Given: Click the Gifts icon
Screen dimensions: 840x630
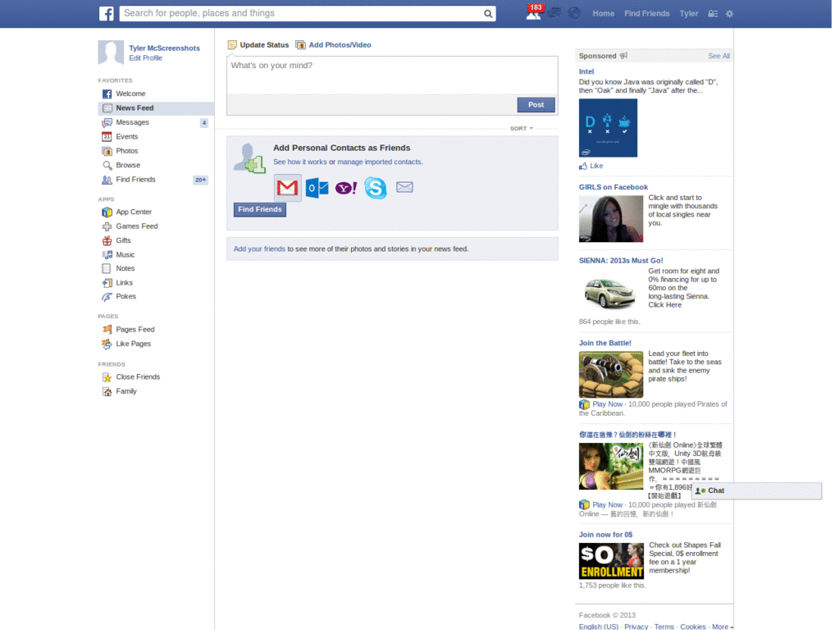Looking at the screenshot, I should [107, 240].
